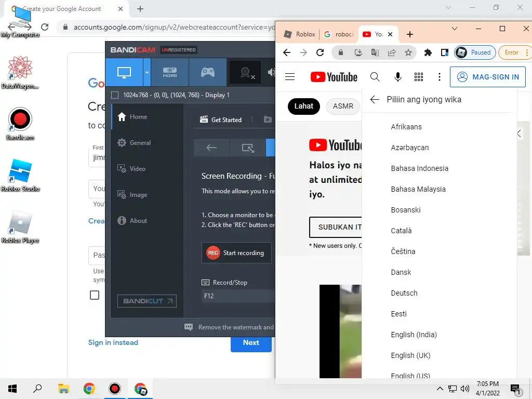Click the Paused profile button
Image resolution: width=532 pixels, height=399 pixels.
(475, 52)
